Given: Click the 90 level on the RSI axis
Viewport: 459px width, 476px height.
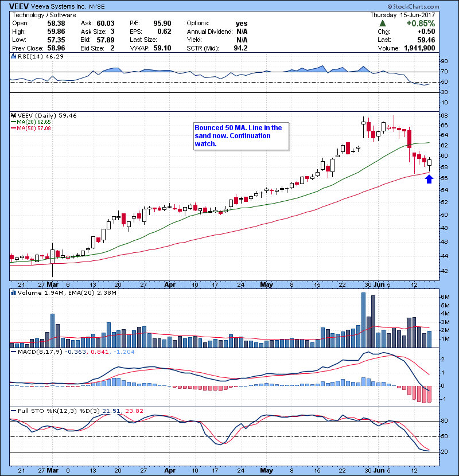Looking at the screenshot, I should click(x=444, y=61).
